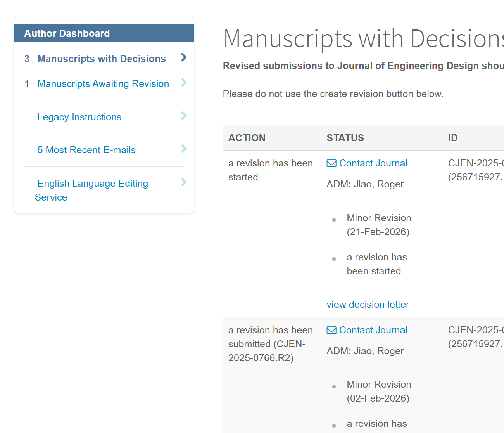Click the STATUS column header
504x433 pixels.
tap(345, 138)
